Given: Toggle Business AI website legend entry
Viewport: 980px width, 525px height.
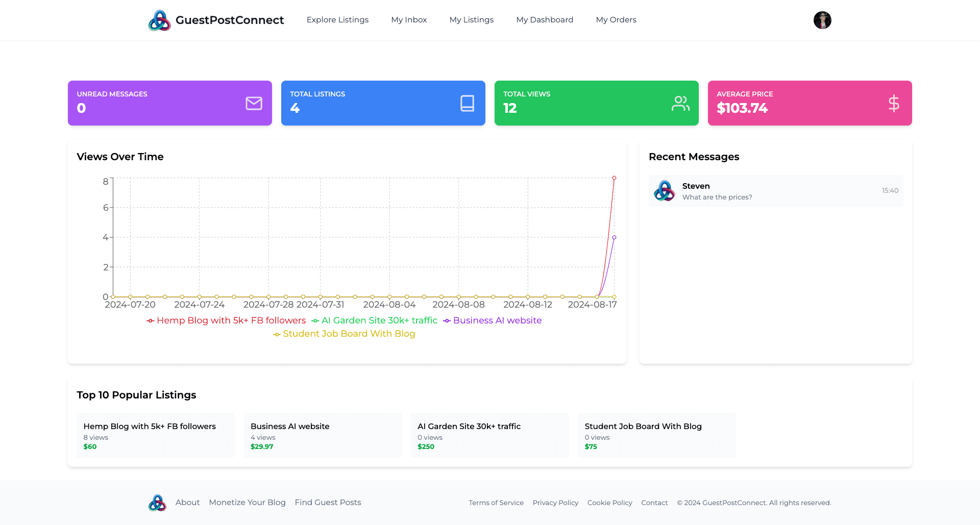Looking at the screenshot, I should pyautogui.click(x=493, y=320).
